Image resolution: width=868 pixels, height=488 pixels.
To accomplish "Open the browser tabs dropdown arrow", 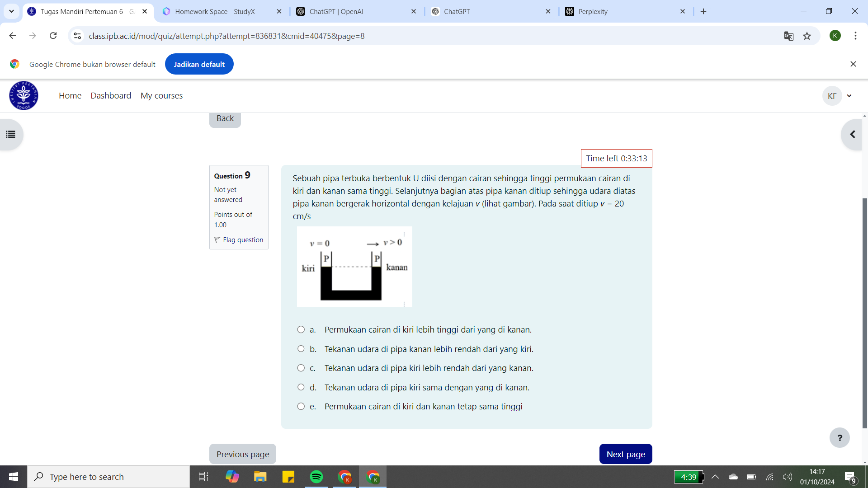I will pos(12,11).
